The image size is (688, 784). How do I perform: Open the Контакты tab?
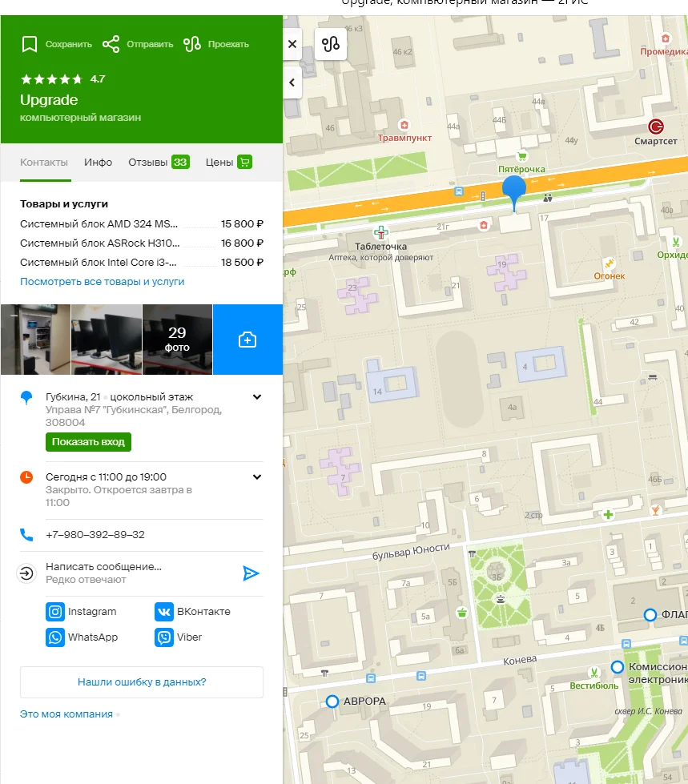(44, 162)
